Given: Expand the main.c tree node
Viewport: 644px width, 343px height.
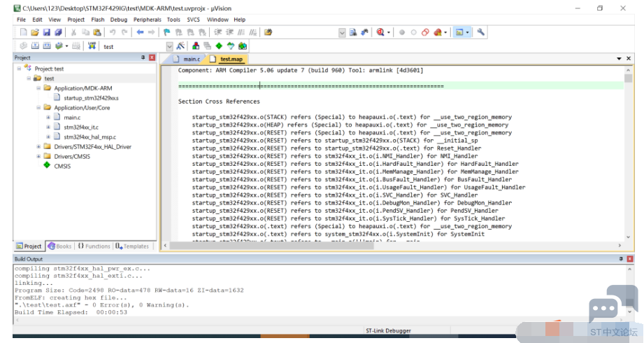Looking at the screenshot, I should point(48,117).
